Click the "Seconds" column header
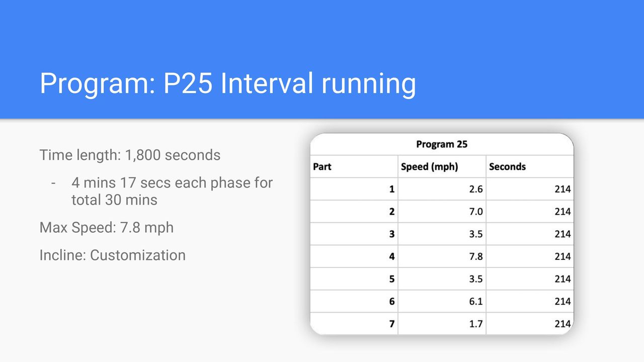Screen dimensions: 644x362 click(530, 166)
